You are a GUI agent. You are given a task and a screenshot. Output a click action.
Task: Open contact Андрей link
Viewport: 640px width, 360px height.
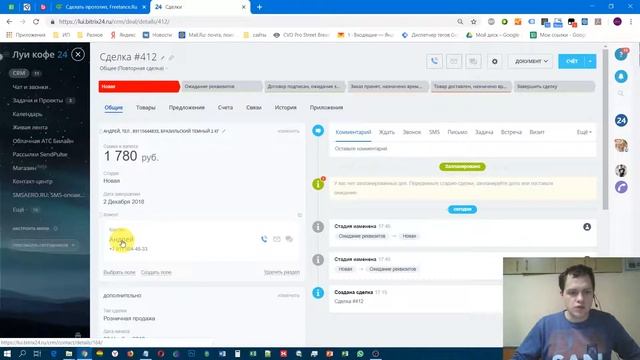click(x=122, y=239)
